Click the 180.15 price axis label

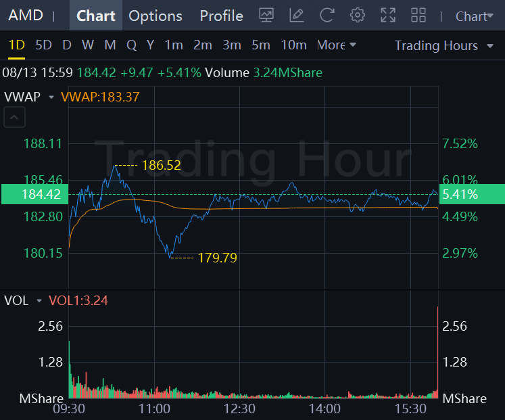tap(43, 253)
